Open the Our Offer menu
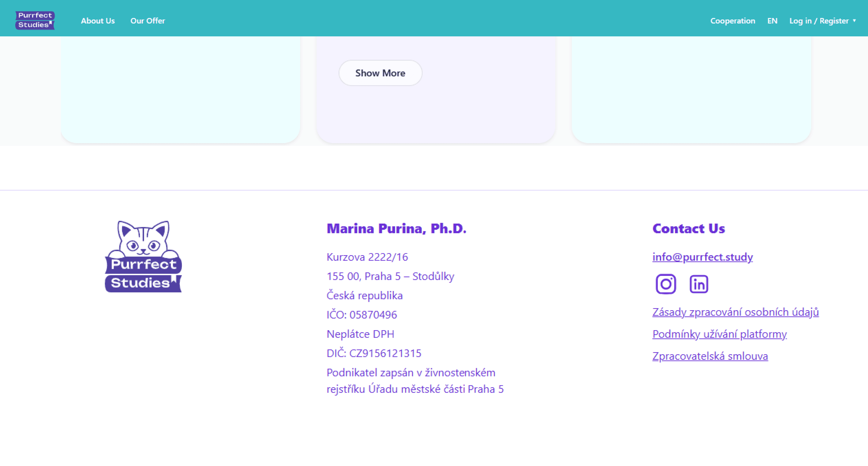868x466 pixels. 148,21
